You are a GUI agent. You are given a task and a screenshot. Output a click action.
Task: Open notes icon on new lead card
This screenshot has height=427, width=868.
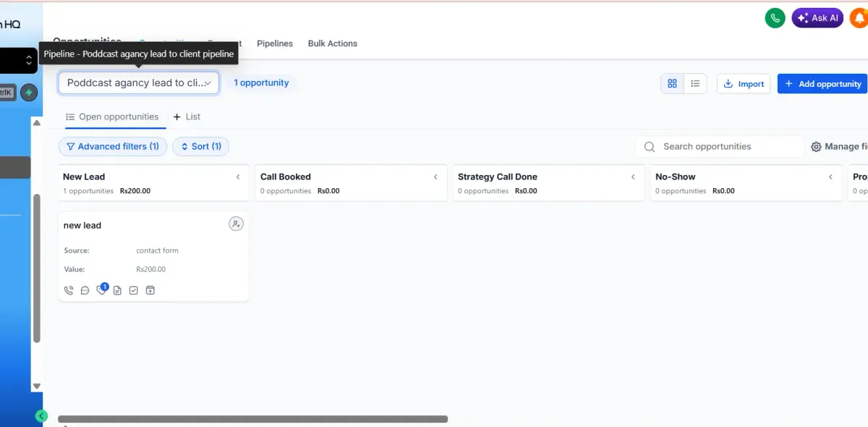coord(117,290)
